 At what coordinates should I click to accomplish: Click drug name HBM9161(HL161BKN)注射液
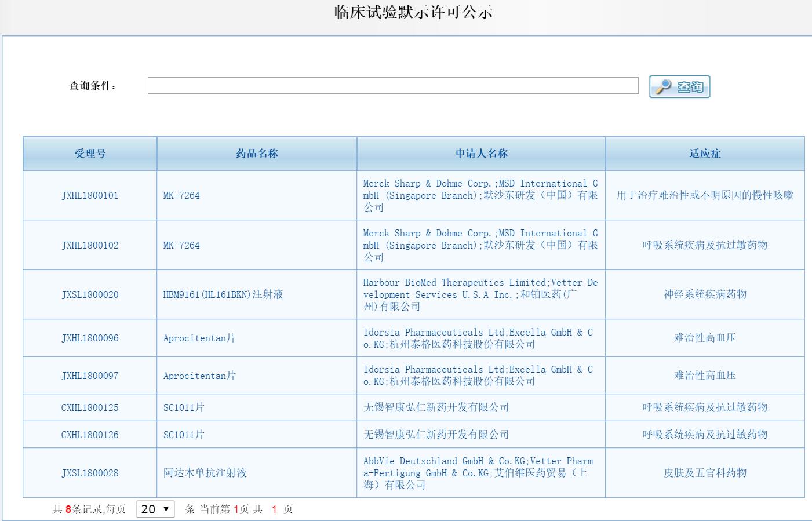click(x=223, y=295)
